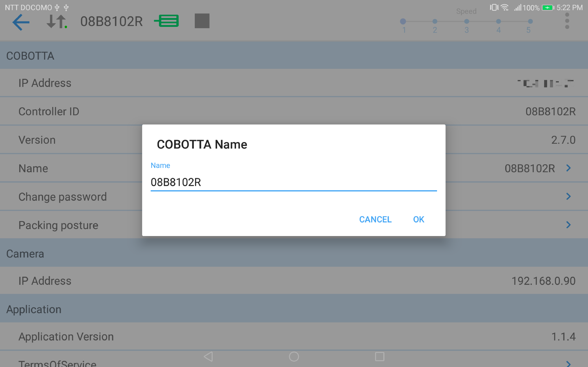Image resolution: width=588 pixels, height=367 pixels.
Task: Expand the Change password row chevron
Action: pyautogui.click(x=568, y=196)
